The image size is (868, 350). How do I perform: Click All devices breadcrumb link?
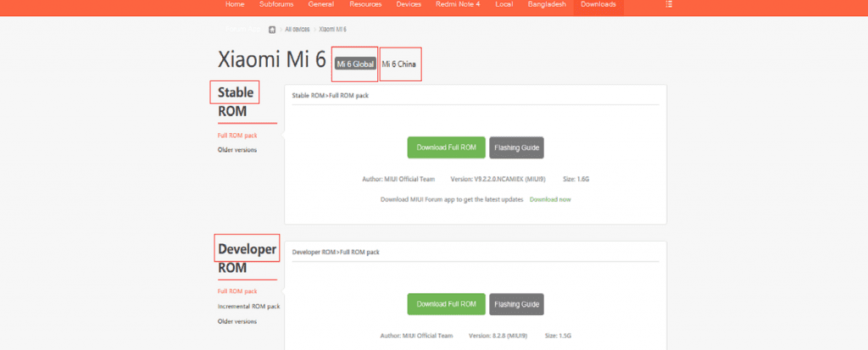298,30
